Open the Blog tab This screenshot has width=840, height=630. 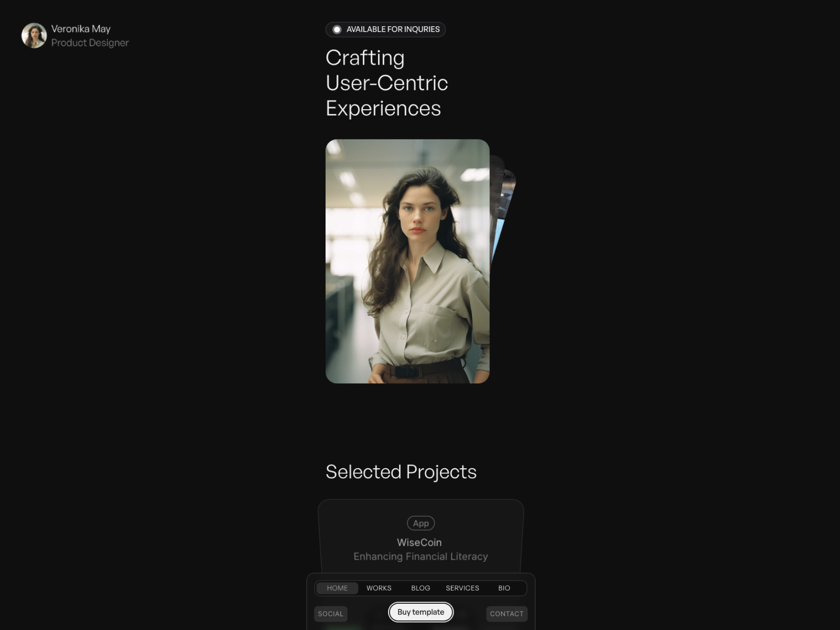click(421, 588)
